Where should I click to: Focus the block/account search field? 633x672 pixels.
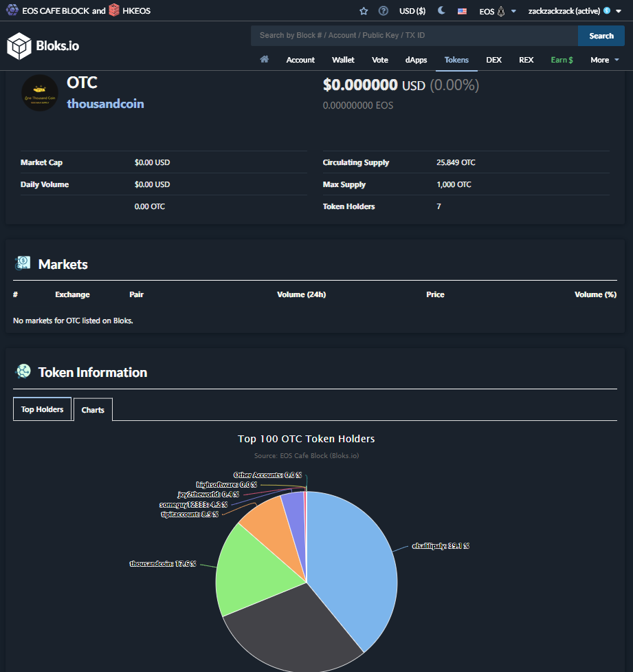[x=414, y=36]
